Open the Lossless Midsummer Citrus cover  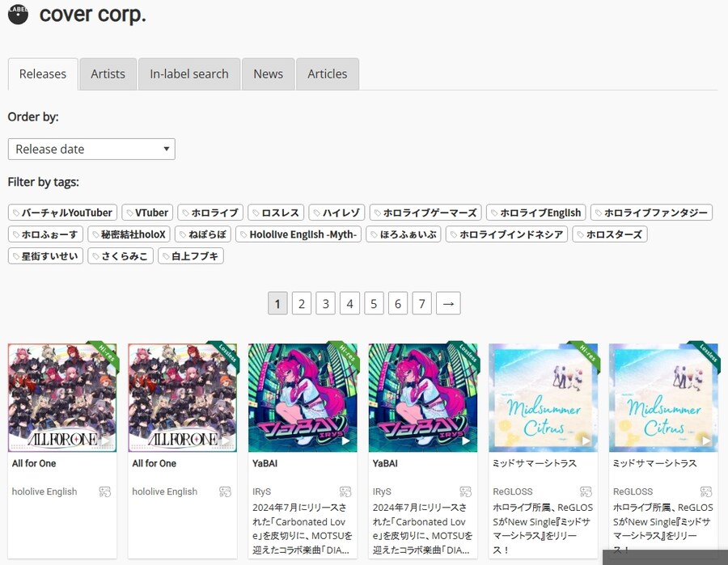point(663,398)
